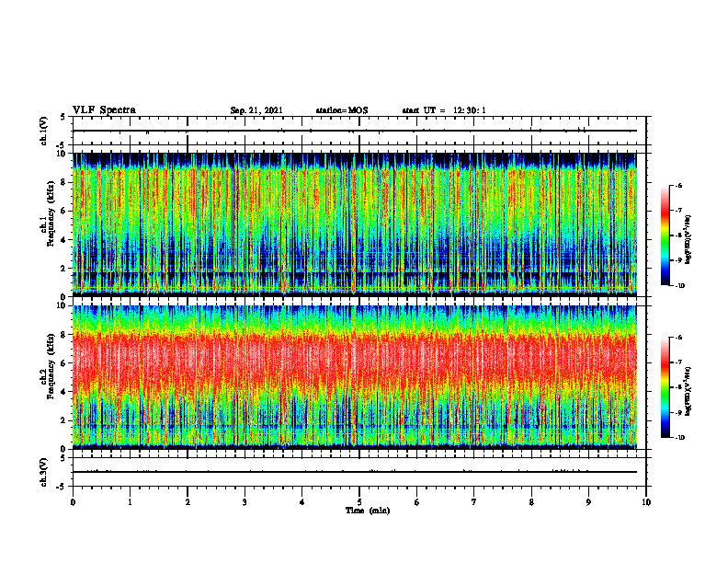Click time axis tick label "1"
This screenshot has width=728, height=563.
130,502
